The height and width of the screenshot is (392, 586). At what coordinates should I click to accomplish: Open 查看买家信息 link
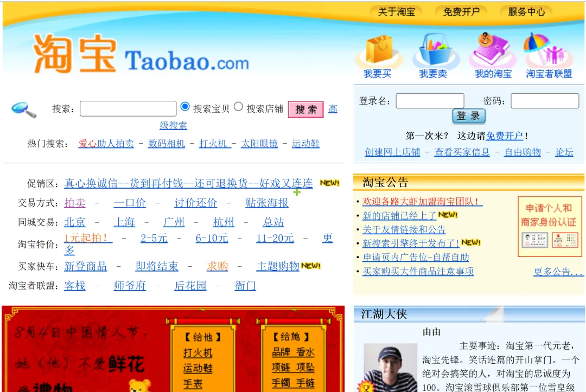[x=462, y=152]
